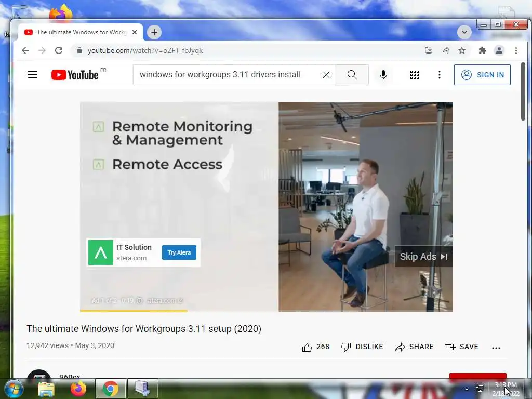Open the YouTube apps grid
532x399 pixels.
coord(414,75)
